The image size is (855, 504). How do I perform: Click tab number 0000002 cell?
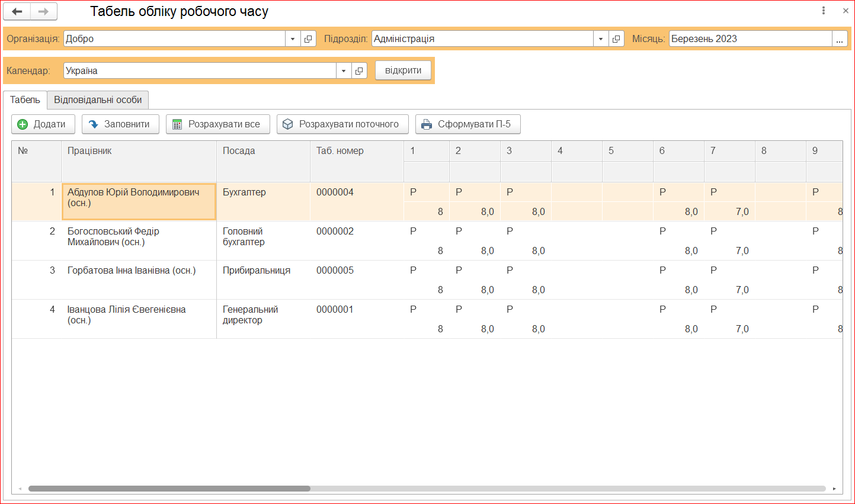(x=357, y=240)
